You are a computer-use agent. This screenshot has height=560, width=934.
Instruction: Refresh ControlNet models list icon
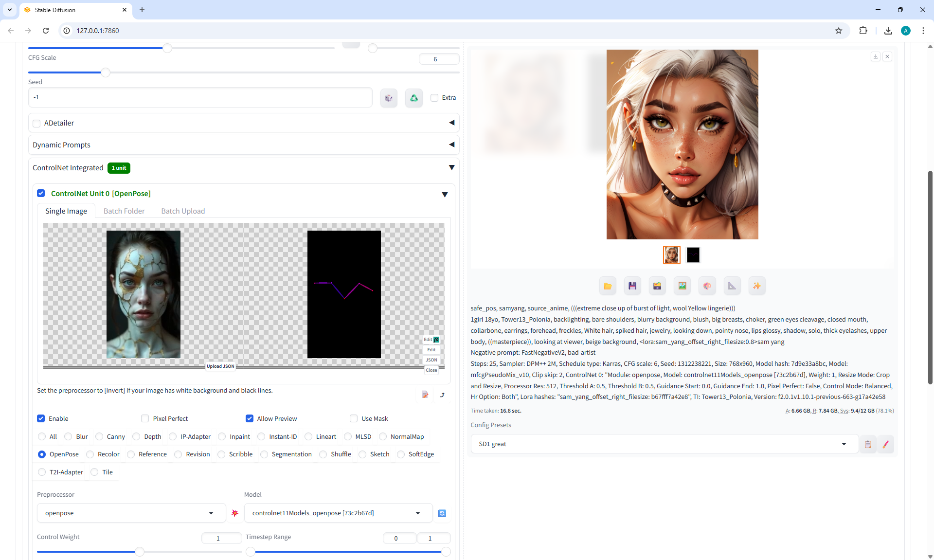point(442,513)
